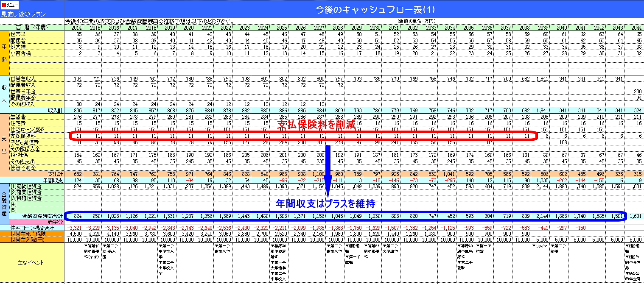
Task: Click the 2044 year column header
Action: pos(636,28)
